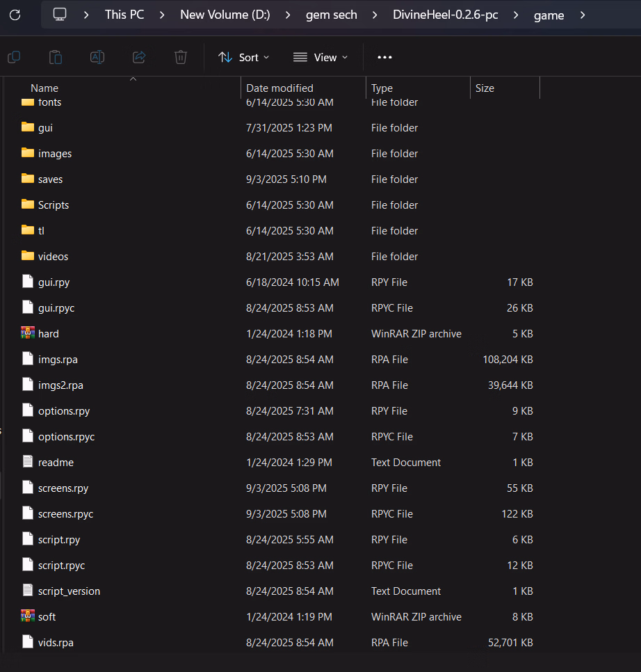Click the Copy icon in toolbar

13,57
